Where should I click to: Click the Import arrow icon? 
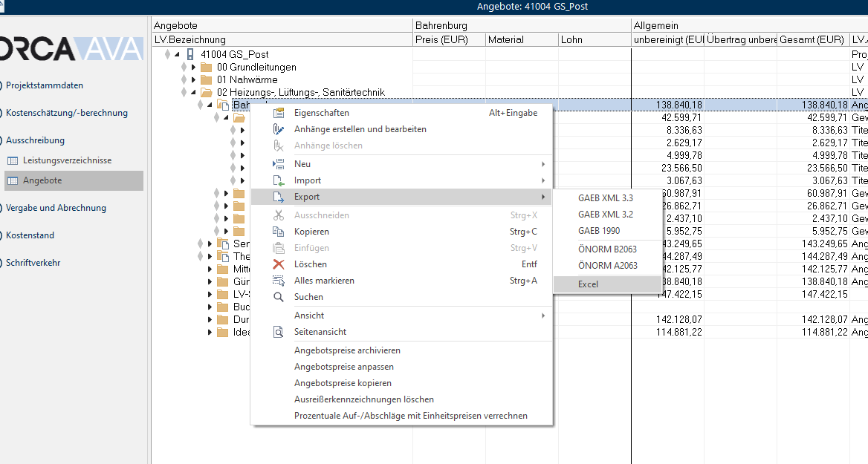pyautogui.click(x=279, y=180)
